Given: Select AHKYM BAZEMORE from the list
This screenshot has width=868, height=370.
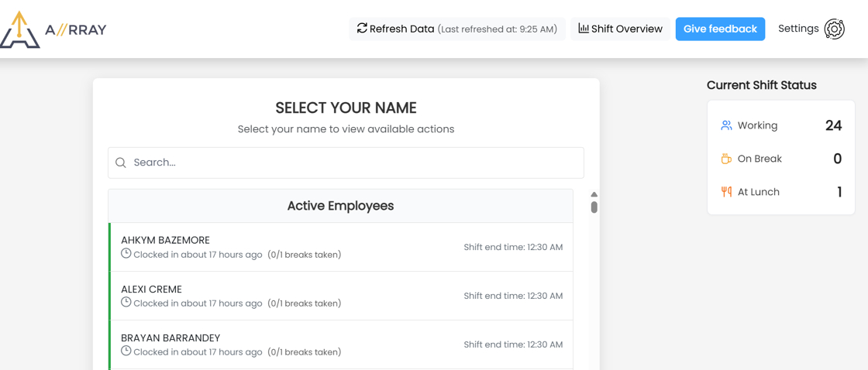Looking at the screenshot, I should point(341,247).
